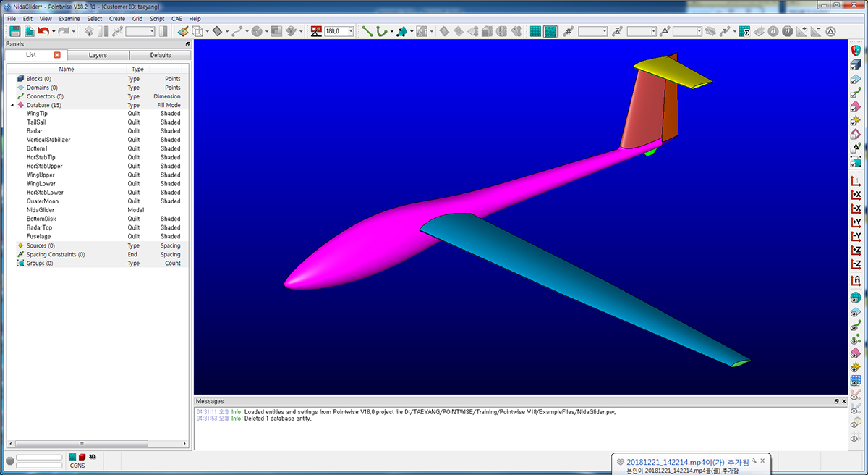Screen dimensions: 868x475
Task: Click the Redo gray arrow icon
Action: click(x=64, y=31)
